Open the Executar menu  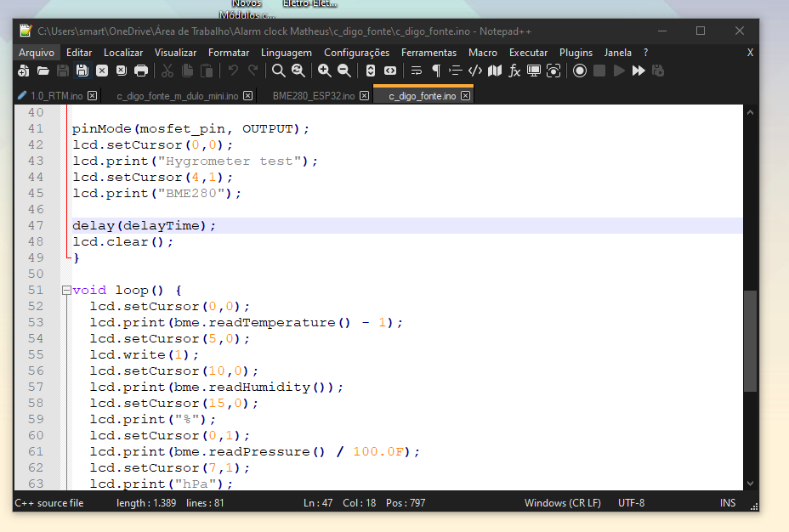528,53
